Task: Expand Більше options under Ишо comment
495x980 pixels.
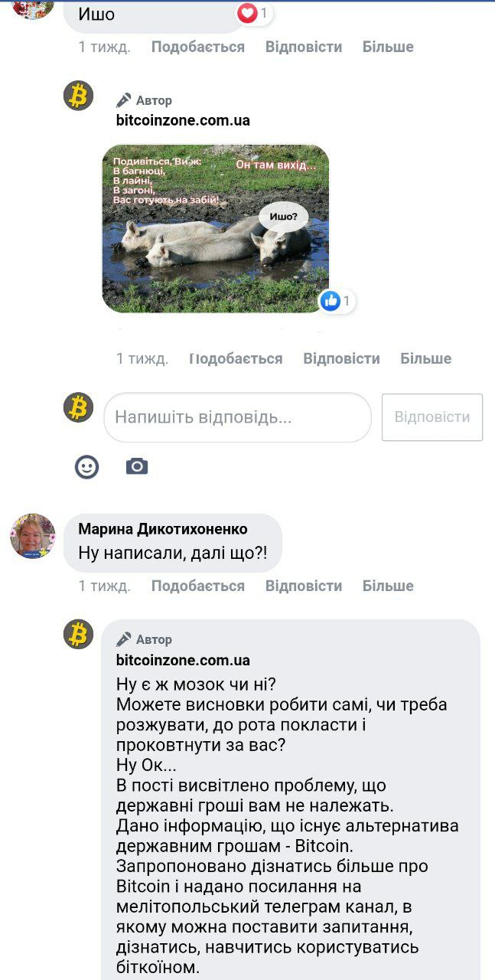Action: [x=388, y=47]
